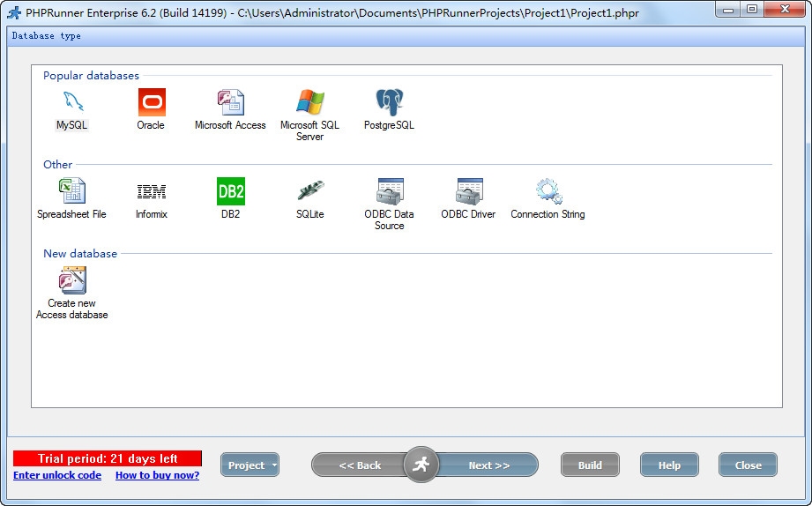Click the running man build icon
The width and height of the screenshot is (812, 506).
pos(421,465)
